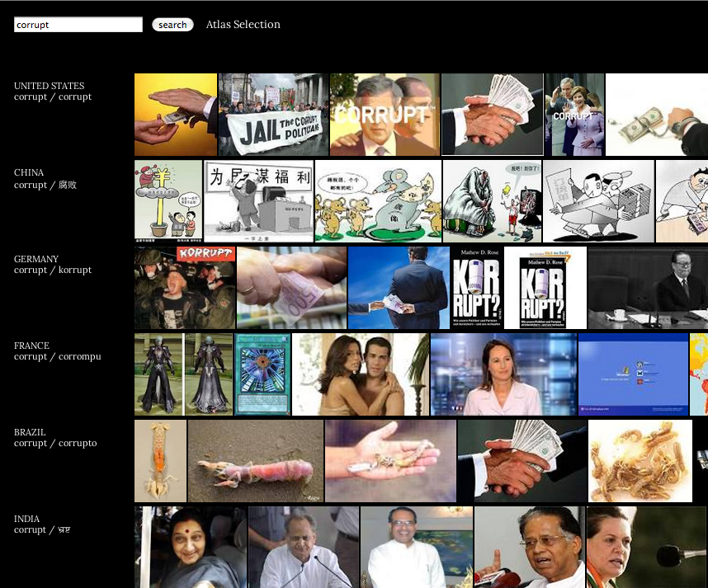Open the cartoon of mice surrounding a big rat
The height and width of the screenshot is (588, 708).
click(x=378, y=201)
